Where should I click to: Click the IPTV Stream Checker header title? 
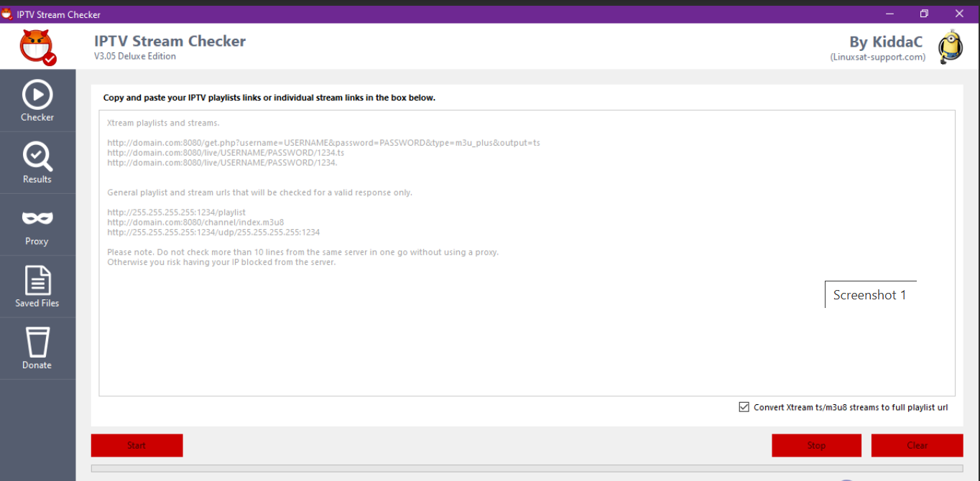(170, 41)
